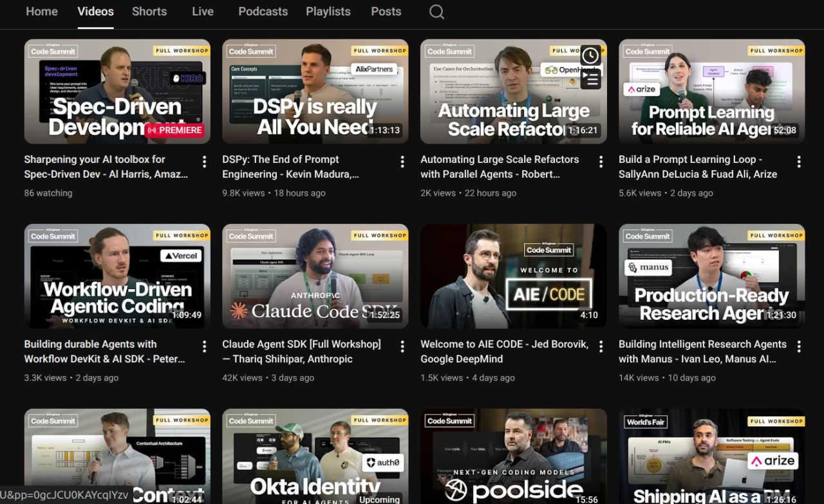Open three-dot menu for Automating Large Scale Refactors
The image size is (824, 504).
(601, 162)
